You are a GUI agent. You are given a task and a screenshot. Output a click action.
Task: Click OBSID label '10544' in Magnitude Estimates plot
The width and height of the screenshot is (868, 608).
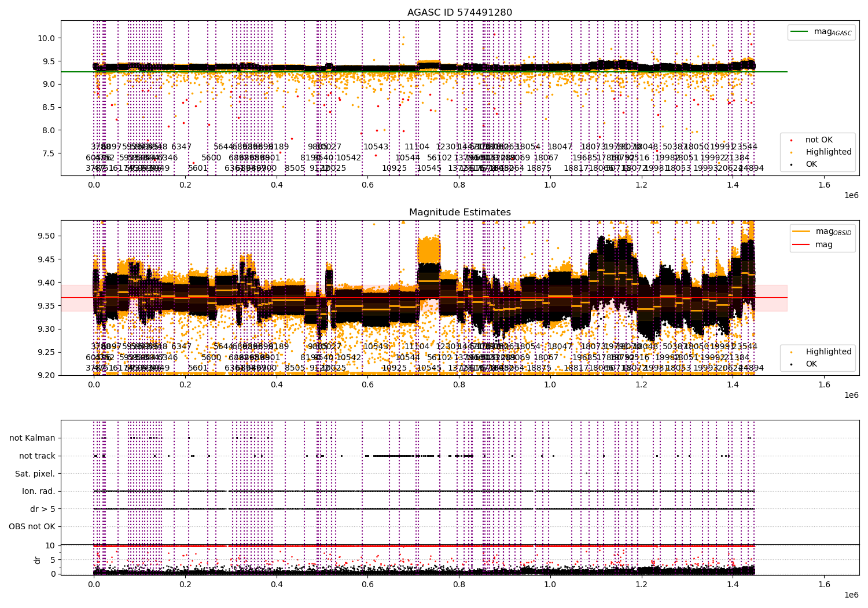pos(408,358)
